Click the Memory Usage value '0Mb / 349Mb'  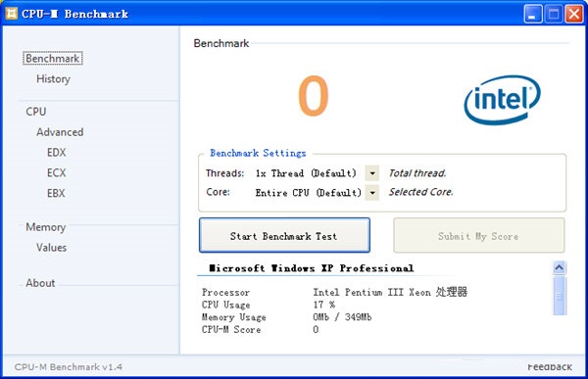tap(342, 316)
